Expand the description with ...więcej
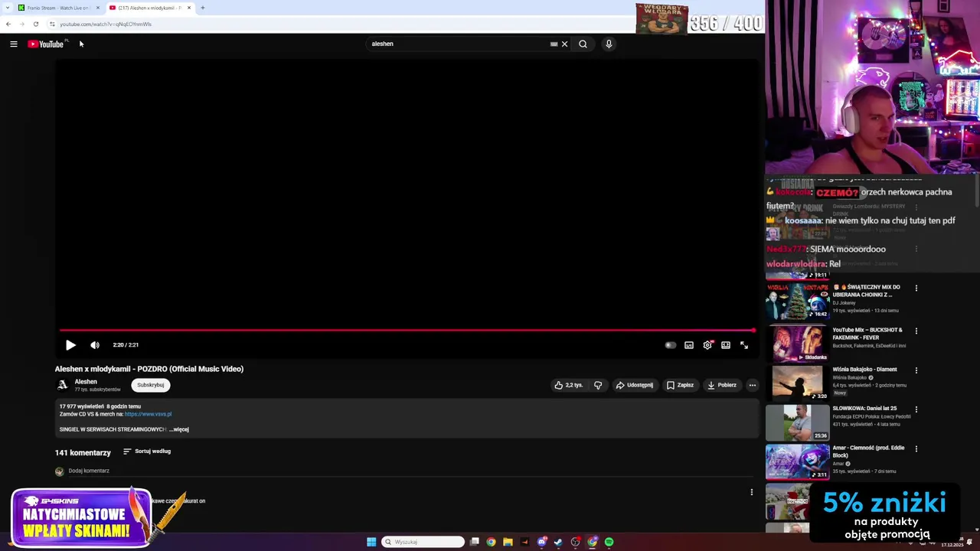Screen dimensions: 980x551 (179, 429)
